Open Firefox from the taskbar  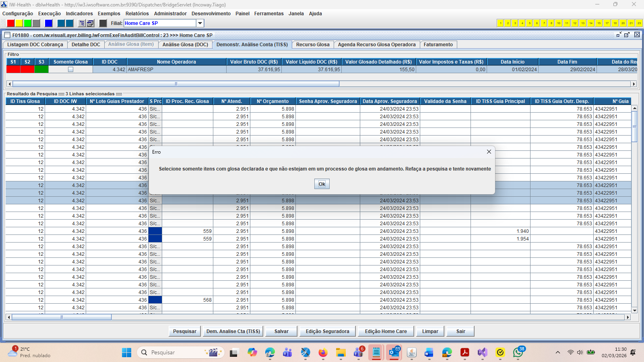coord(323,353)
